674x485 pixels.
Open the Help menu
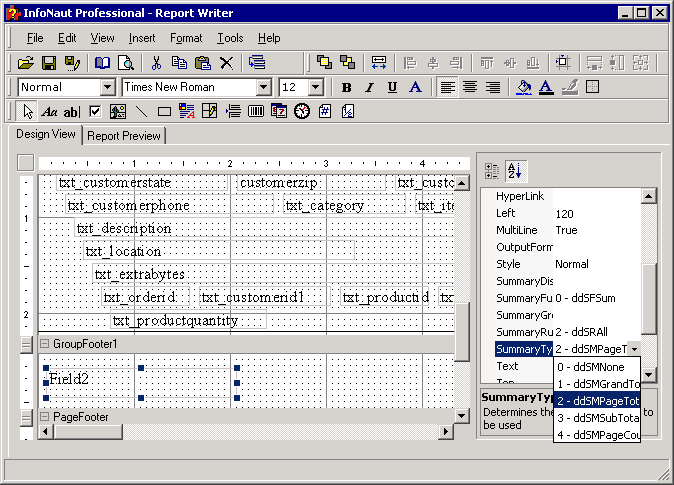pyautogui.click(x=269, y=38)
